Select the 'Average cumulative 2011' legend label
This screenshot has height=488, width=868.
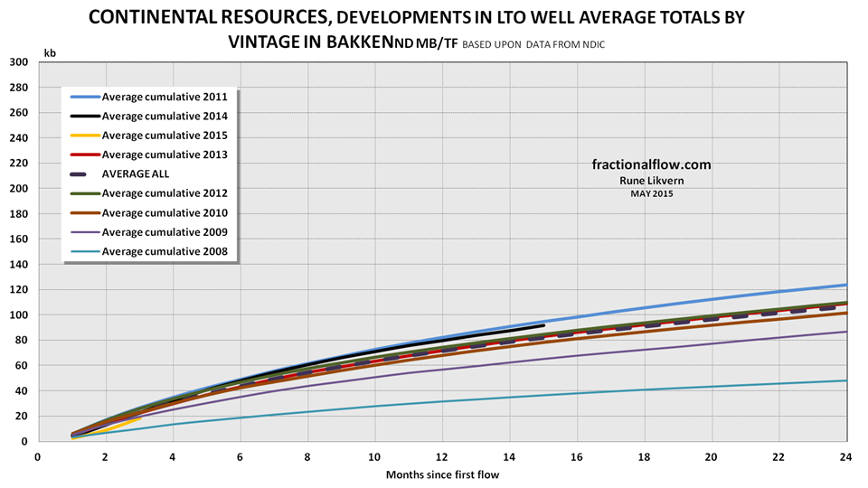pyautogui.click(x=164, y=97)
